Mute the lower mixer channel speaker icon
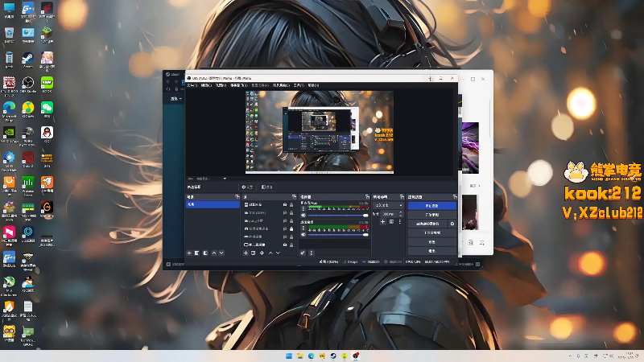 tap(303, 235)
